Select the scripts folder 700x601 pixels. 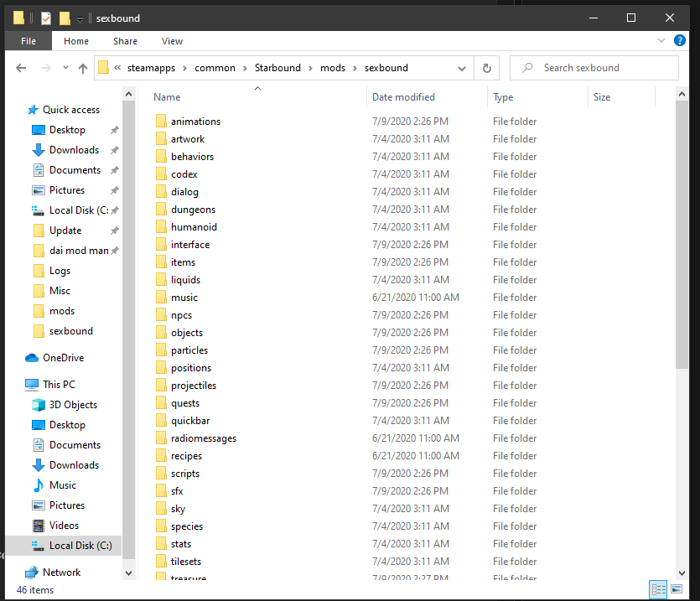click(x=184, y=474)
